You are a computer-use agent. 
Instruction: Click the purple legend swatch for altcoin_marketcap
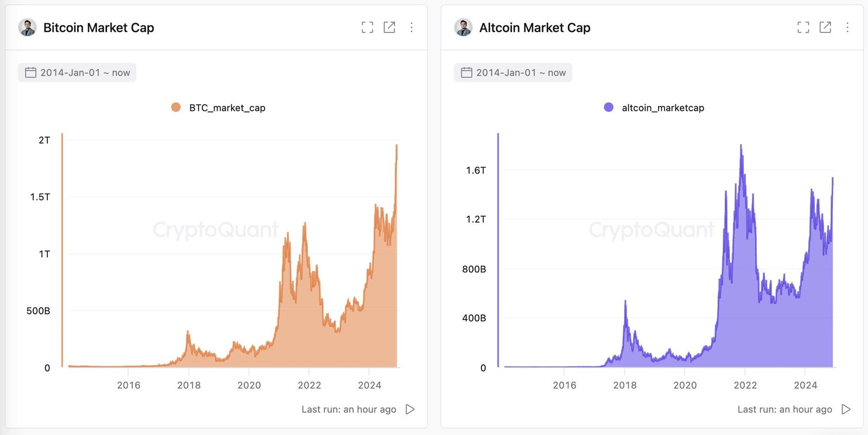click(x=609, y=107)
